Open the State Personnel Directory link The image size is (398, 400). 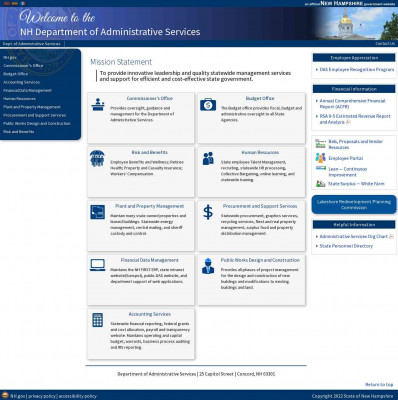[x=346, y=246]
